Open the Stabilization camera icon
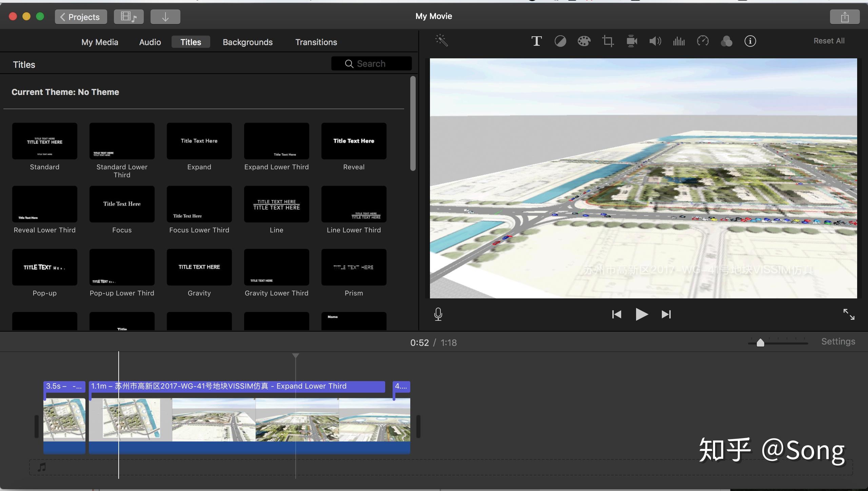Image resolution: width=868 pixels, height=491 pixels. pos(631,41)
